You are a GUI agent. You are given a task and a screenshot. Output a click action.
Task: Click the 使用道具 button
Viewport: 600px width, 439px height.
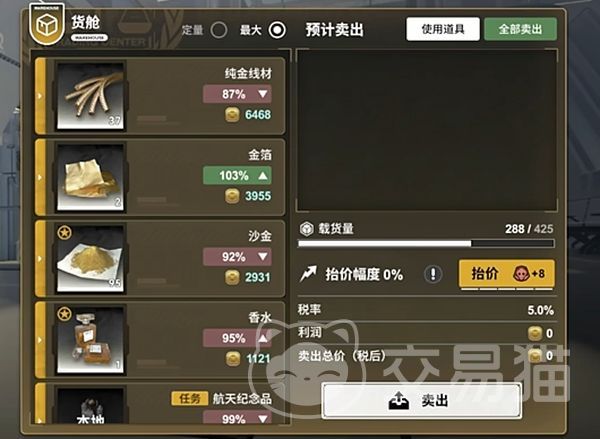pos(443,29)
